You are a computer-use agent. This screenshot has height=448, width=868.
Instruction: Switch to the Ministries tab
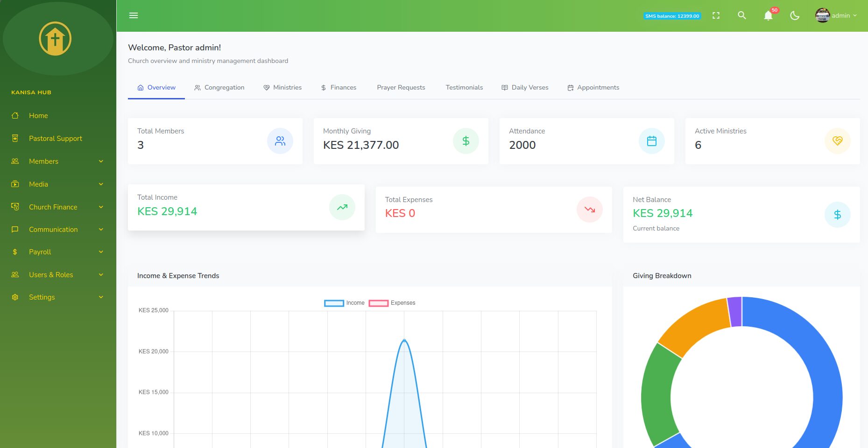(282, 88)
